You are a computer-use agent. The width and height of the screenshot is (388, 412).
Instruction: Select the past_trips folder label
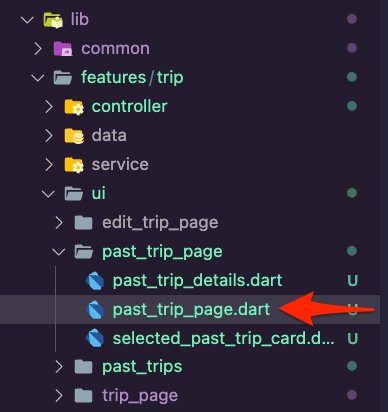click(142, 367)
